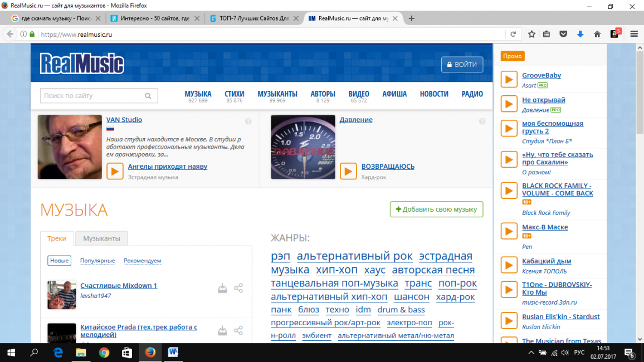Open the Firefox hamburger menu
The width and height of the screenshot is (644, 362).
point(634,35)
